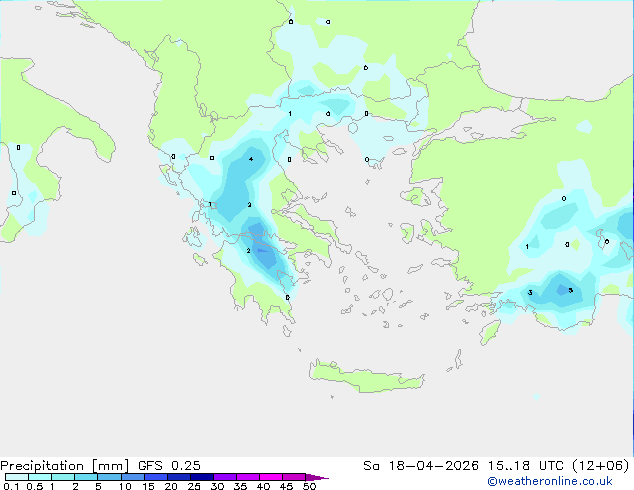
Task: Click the '4' rainfall value over northern Greece
Action: coord(251,159)
